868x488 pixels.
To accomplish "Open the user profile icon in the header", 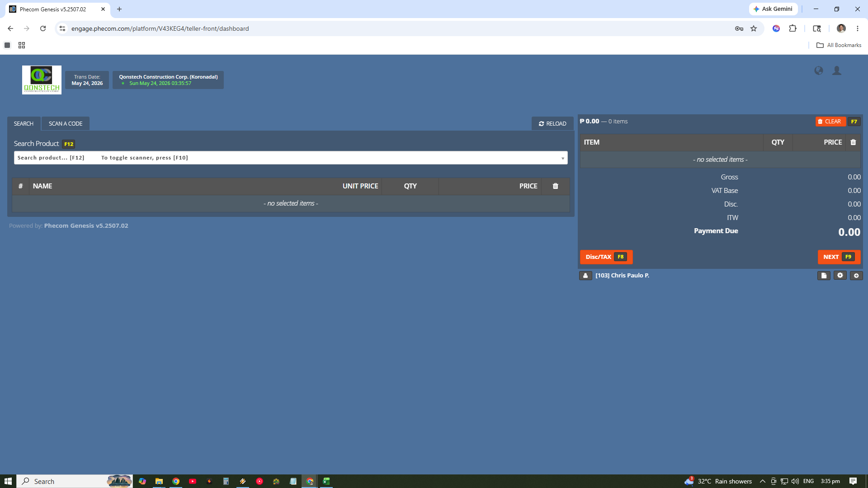I will [837, 70].
